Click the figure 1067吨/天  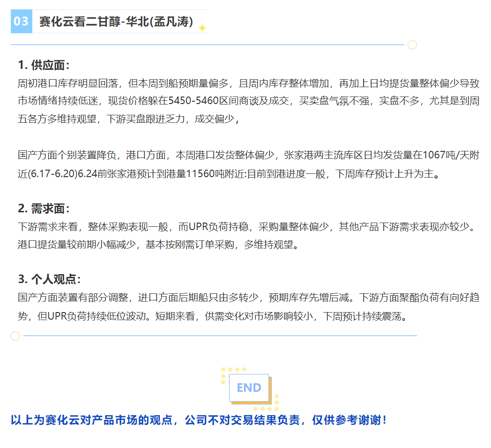[441, 155]
